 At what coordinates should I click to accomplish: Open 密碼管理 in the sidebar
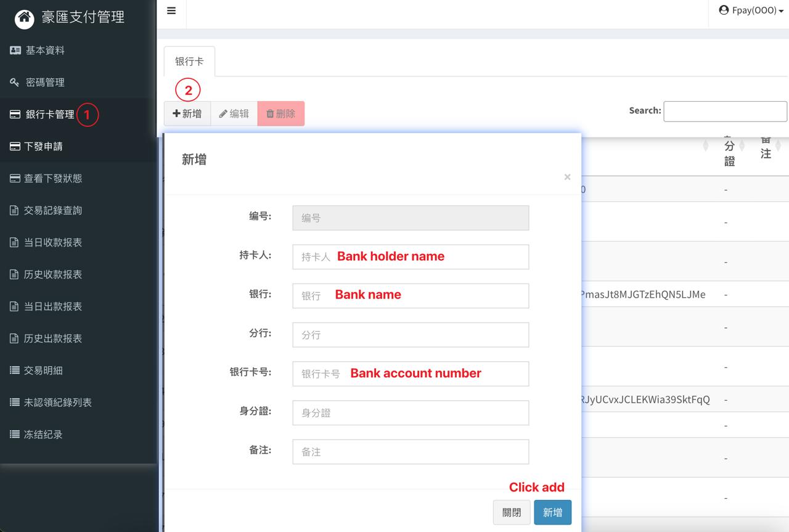pos(44,83)
